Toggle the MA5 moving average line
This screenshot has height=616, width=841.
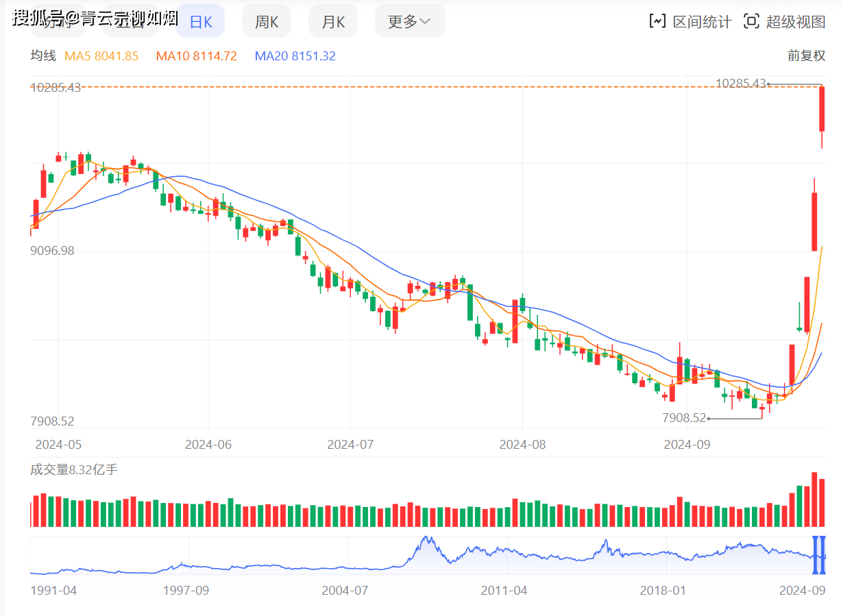102,56
